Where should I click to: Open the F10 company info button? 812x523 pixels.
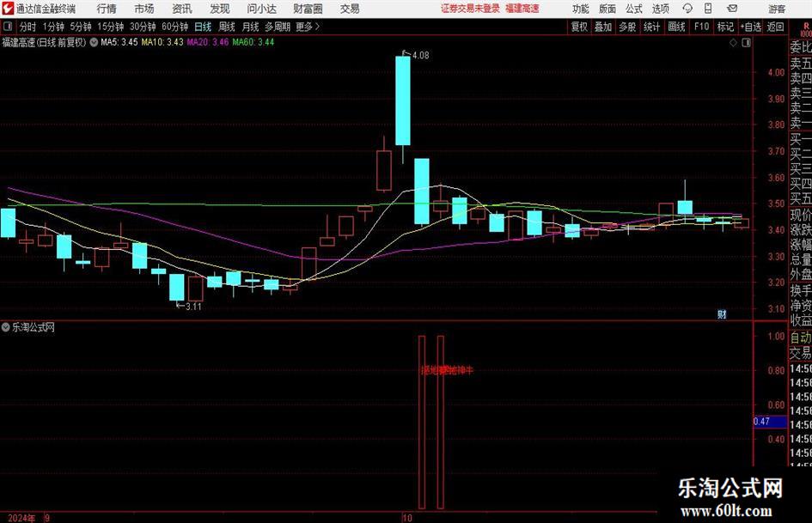(702, 27)
